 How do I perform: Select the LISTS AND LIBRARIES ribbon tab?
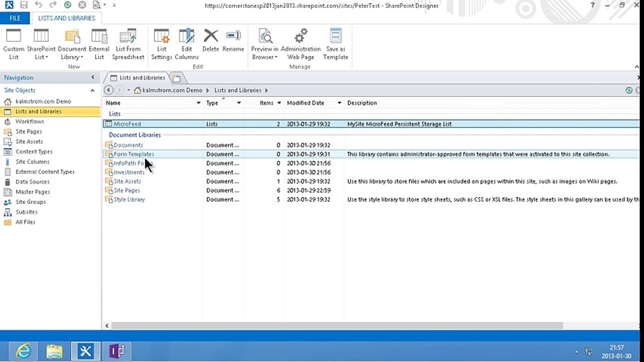(x=67, y=18)
